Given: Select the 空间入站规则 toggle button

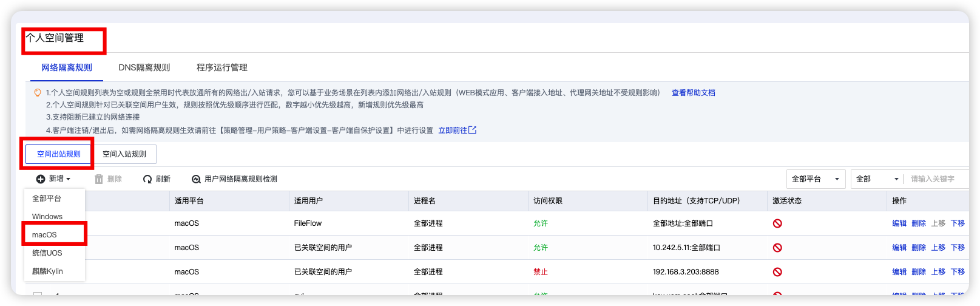Looking at the screenshot, I should click(x=124, y=154).
